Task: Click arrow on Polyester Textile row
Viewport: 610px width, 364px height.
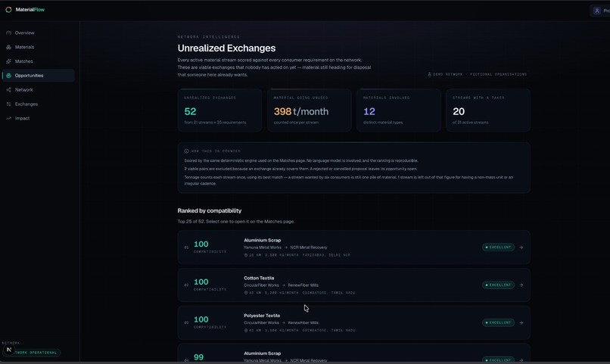Action: 521,323
